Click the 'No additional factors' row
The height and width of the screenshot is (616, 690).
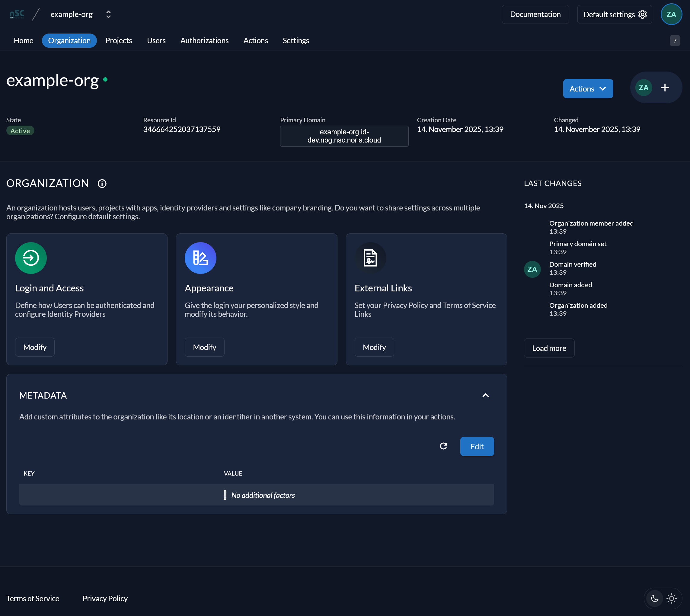(256, 495)
